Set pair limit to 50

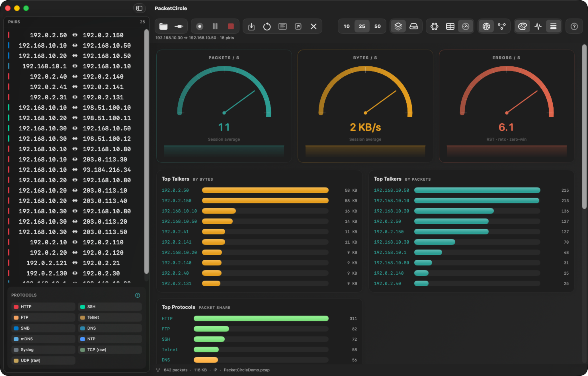click(x=378, y=26)
